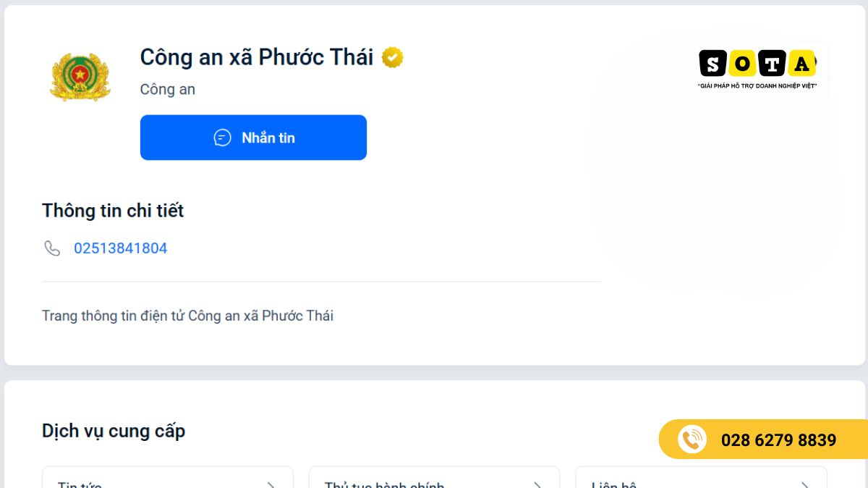Expand the Tin tức chevron arrow
This screenshot has width=868, height=488.
(x=271, y=485)
